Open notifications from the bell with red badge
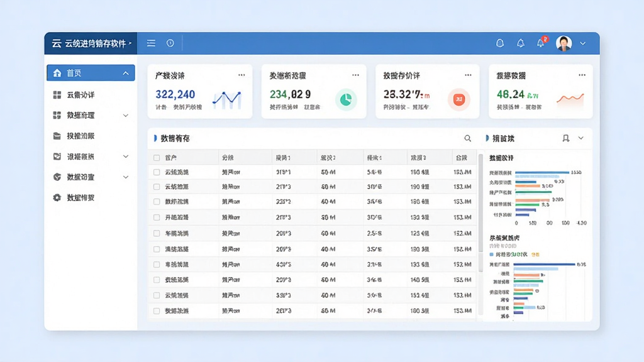The image size is (644, 362). coord(541,42)
